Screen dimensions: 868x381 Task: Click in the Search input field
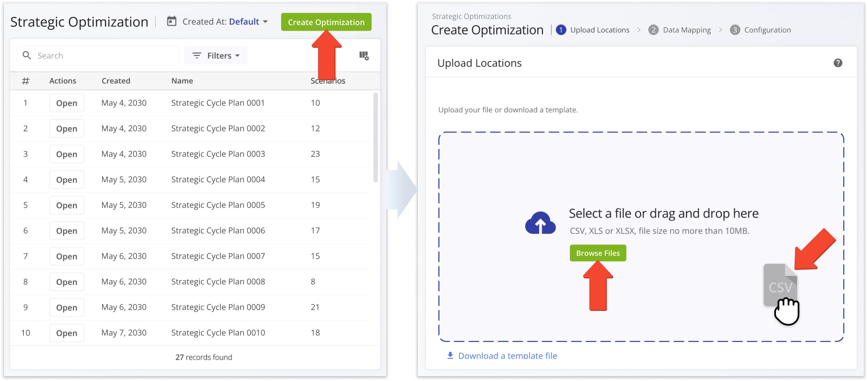[105, 56]
